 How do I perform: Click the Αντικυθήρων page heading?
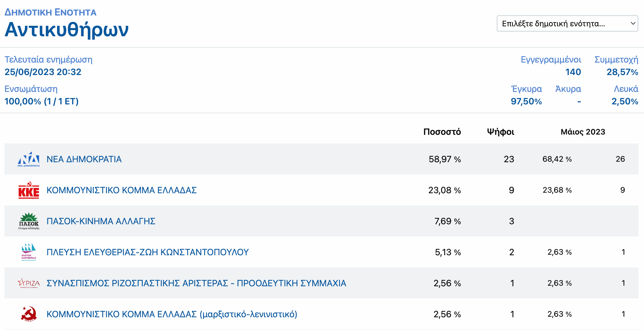pyautogui.click(x=67, y=29)
